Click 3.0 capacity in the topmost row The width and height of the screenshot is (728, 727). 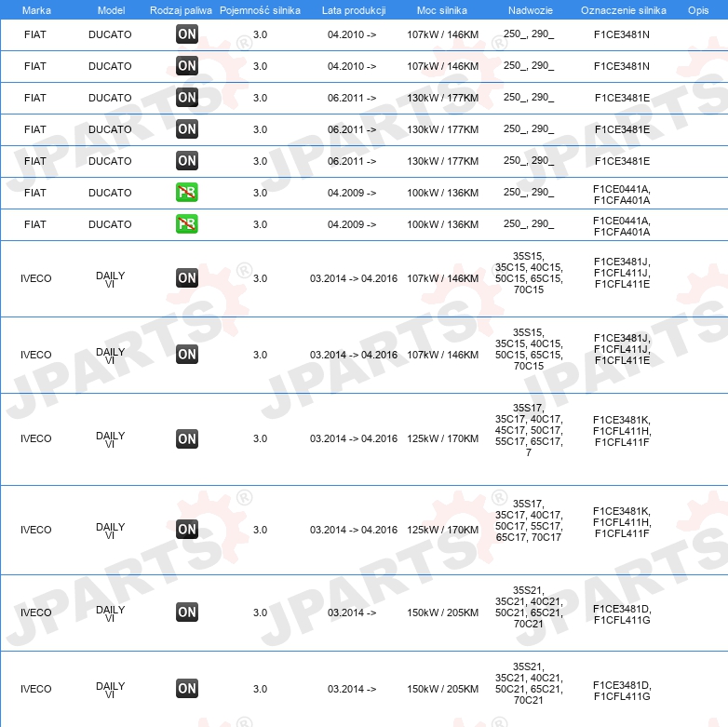(x=260, y=34)
